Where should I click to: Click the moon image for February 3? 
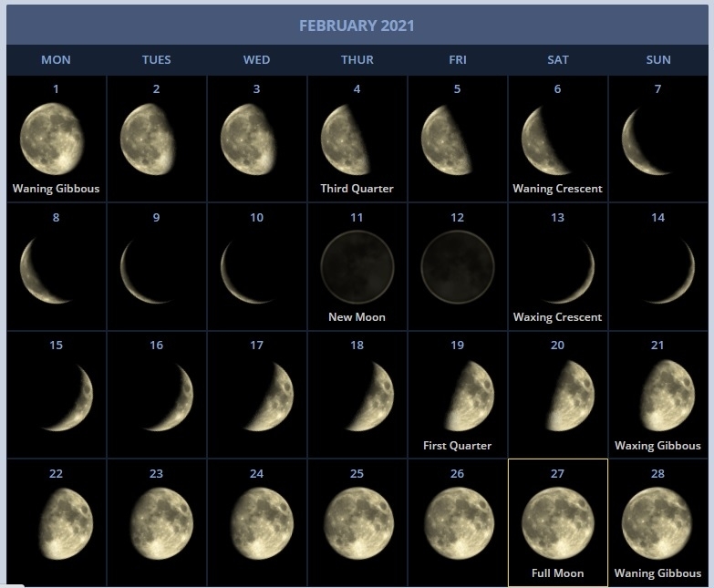coord(248,139)
